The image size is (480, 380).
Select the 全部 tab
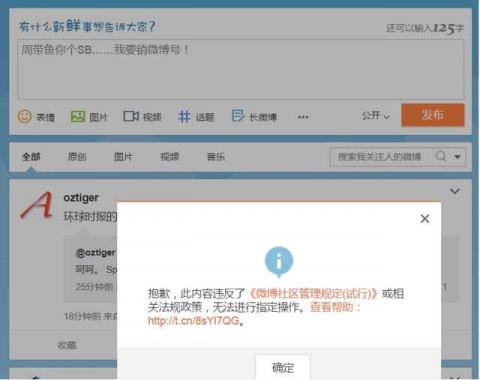[x=31, y=156]
